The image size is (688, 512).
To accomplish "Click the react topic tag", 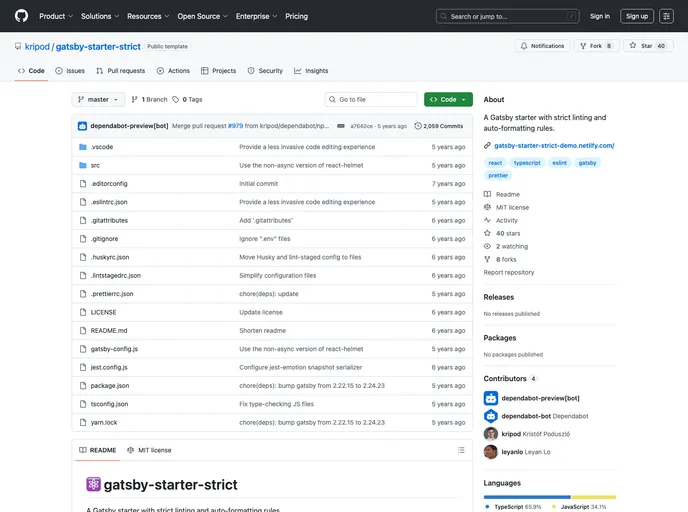I will click(x=495, y=163).
